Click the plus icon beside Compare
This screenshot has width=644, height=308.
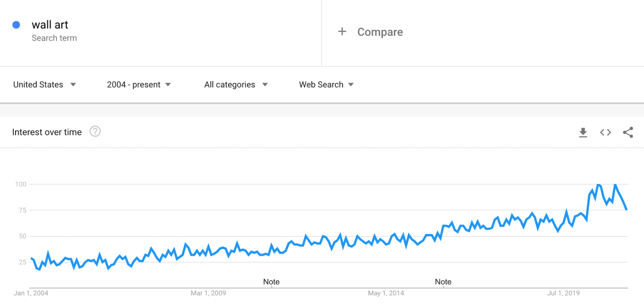coord(342,32)
